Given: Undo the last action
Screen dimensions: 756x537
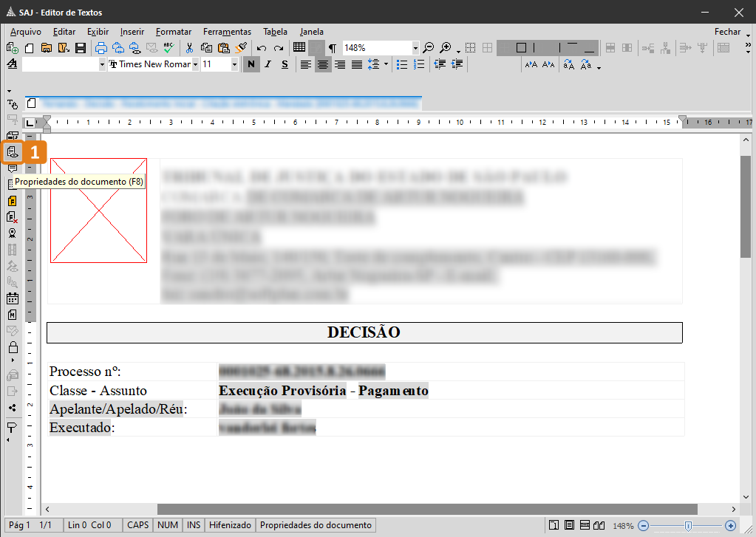Looking at the screenshot, I should 262,48.
